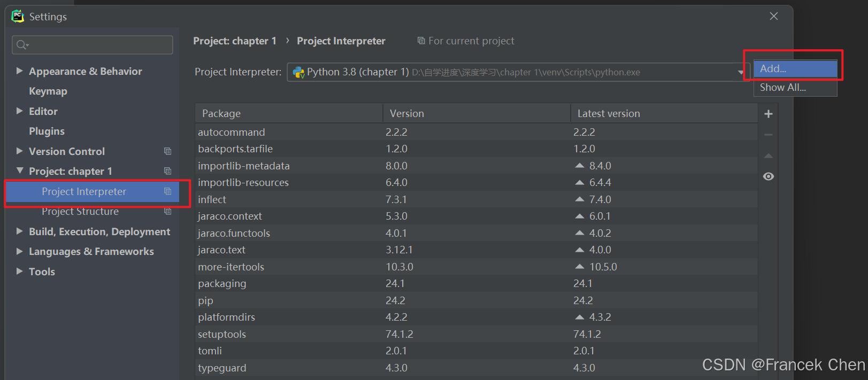Screen dimensions: 868x380
Task: Select the packaging package row
Action: point(477,283)
